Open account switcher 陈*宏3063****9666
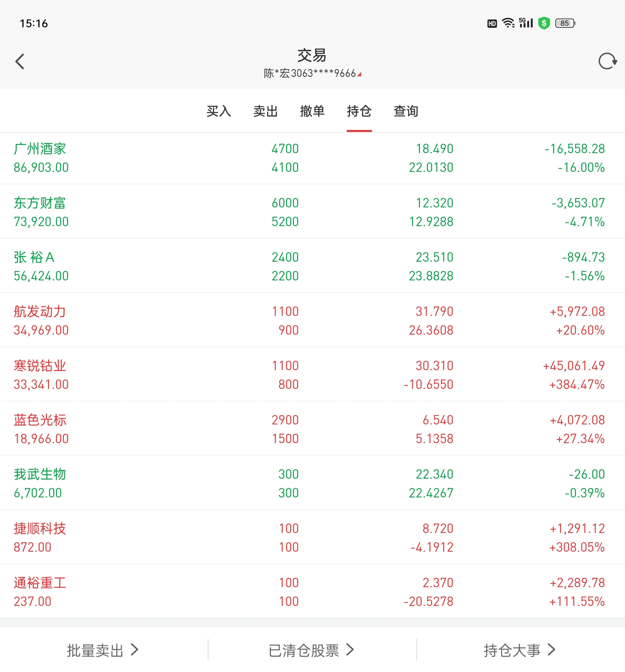Viewport: 625px width, 672px height. (313, 73)
